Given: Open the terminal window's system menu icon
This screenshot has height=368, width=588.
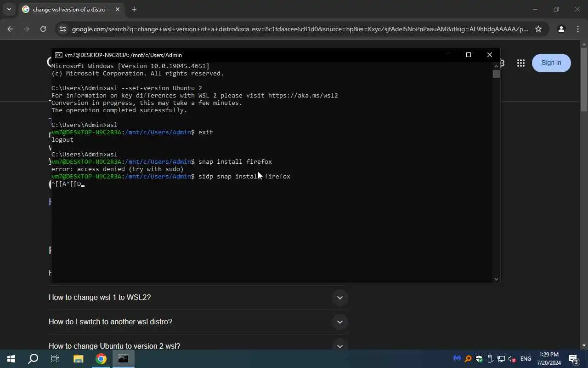Looking at the screenshot, I should click(x=59, y=55).
